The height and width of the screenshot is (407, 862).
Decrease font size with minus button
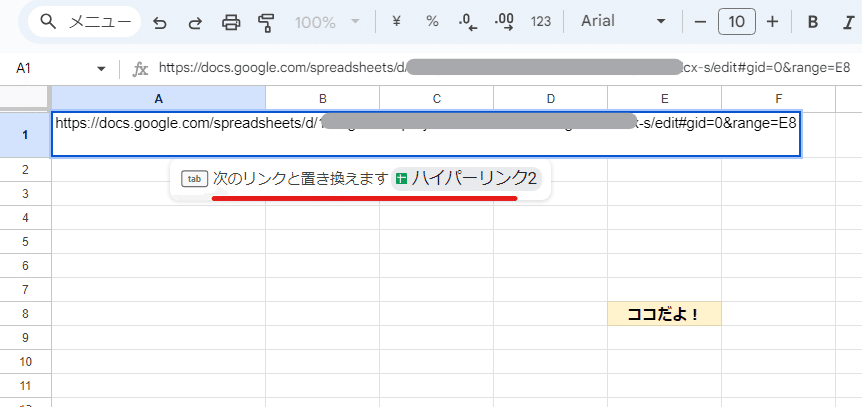700,22
